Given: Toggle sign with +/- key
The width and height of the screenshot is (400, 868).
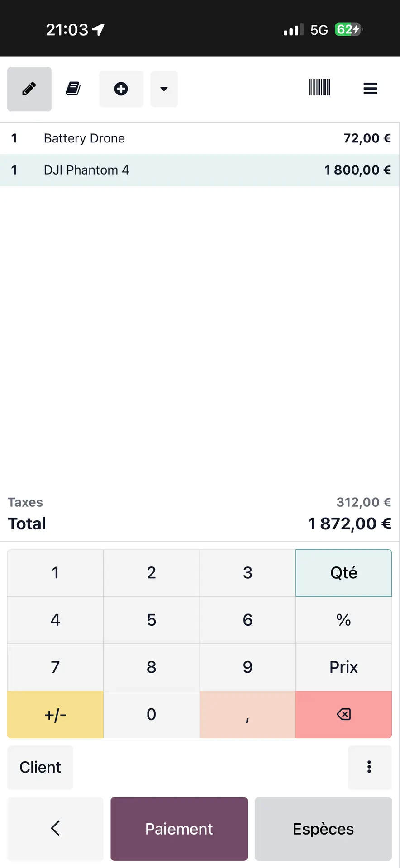Looking at the screenshot, I should (55, 714).
